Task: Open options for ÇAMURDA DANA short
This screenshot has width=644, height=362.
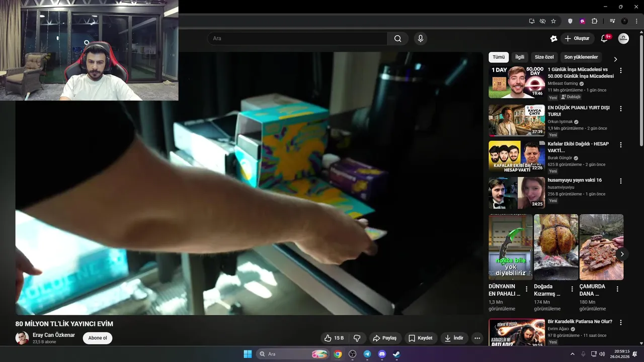Action: click(617, 289)
